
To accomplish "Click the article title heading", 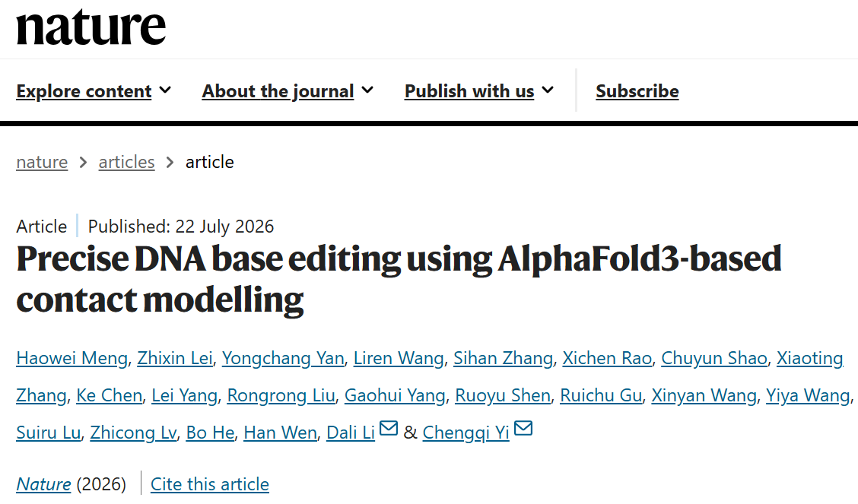I will (399, 279).
